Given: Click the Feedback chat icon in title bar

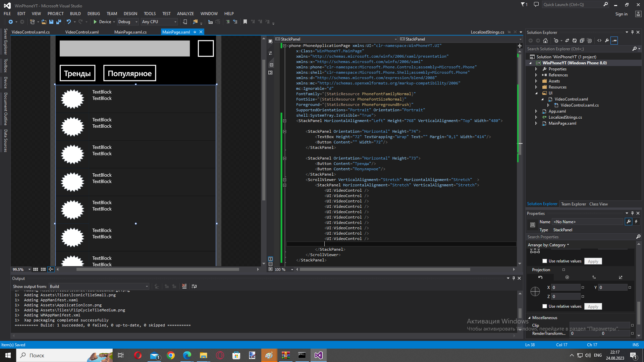Looking at the screenshot, I should tap(536, 5).
